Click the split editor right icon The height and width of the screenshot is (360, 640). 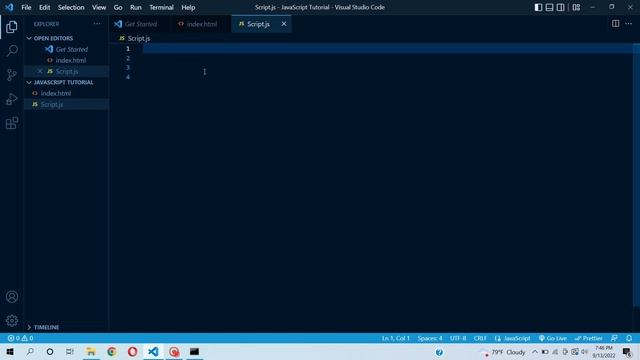click(x=616, y=24)
